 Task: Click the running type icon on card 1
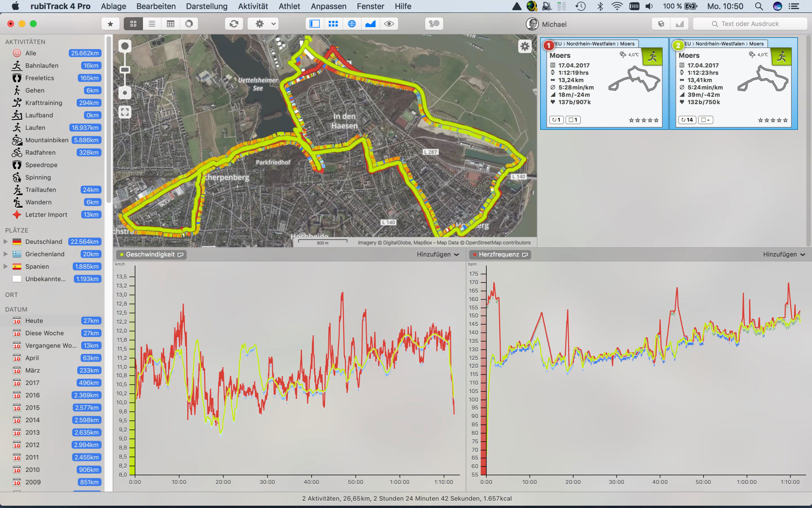pyautogui.click(x=652, y=57)
